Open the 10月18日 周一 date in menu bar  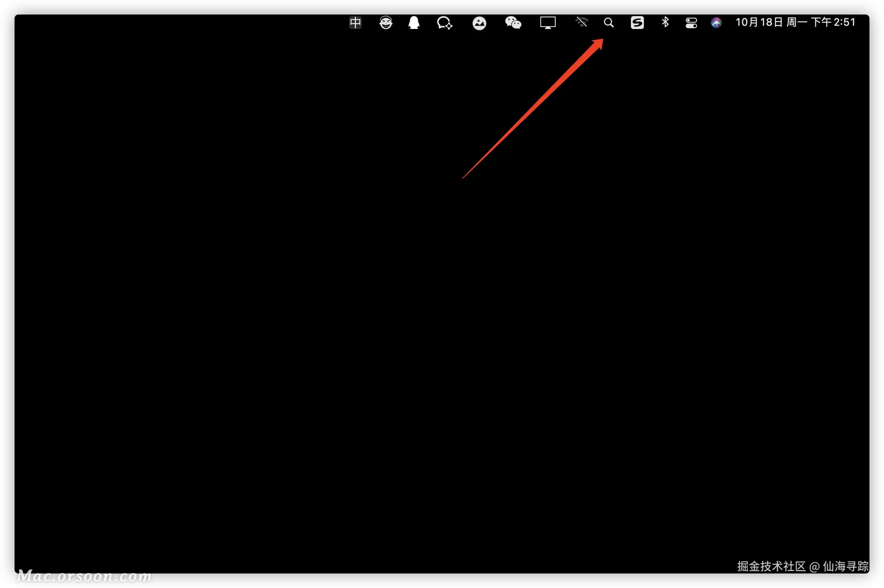pyautogui.click(x=771, y=22)
